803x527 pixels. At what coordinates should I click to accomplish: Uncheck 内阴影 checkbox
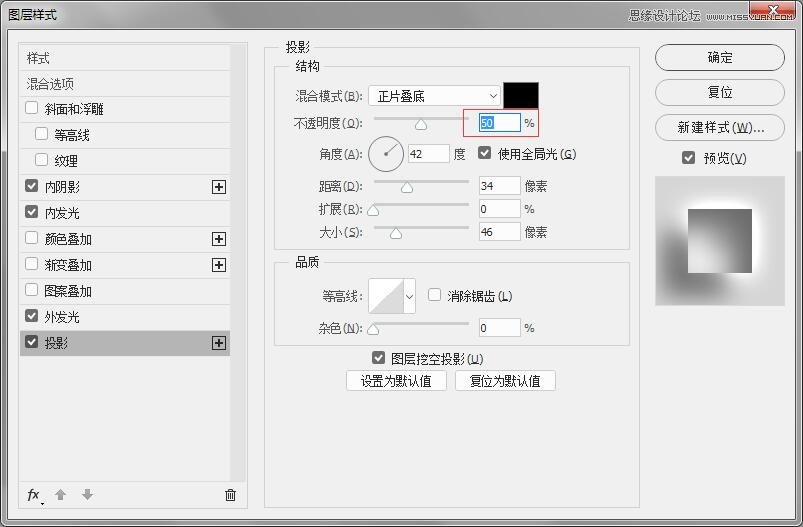(x=31, y=186)
